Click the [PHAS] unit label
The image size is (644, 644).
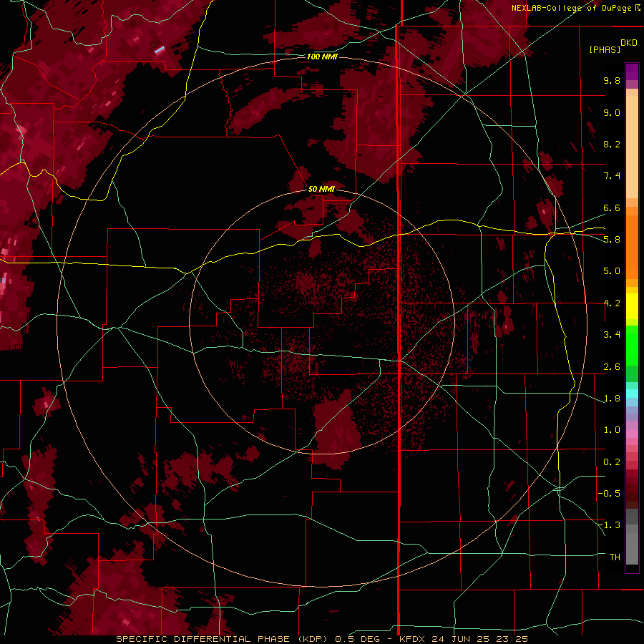[x=605, y=50]
